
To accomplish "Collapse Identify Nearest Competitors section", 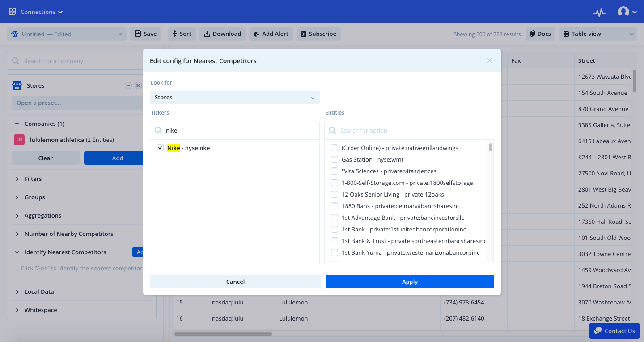I will [17, 252].
